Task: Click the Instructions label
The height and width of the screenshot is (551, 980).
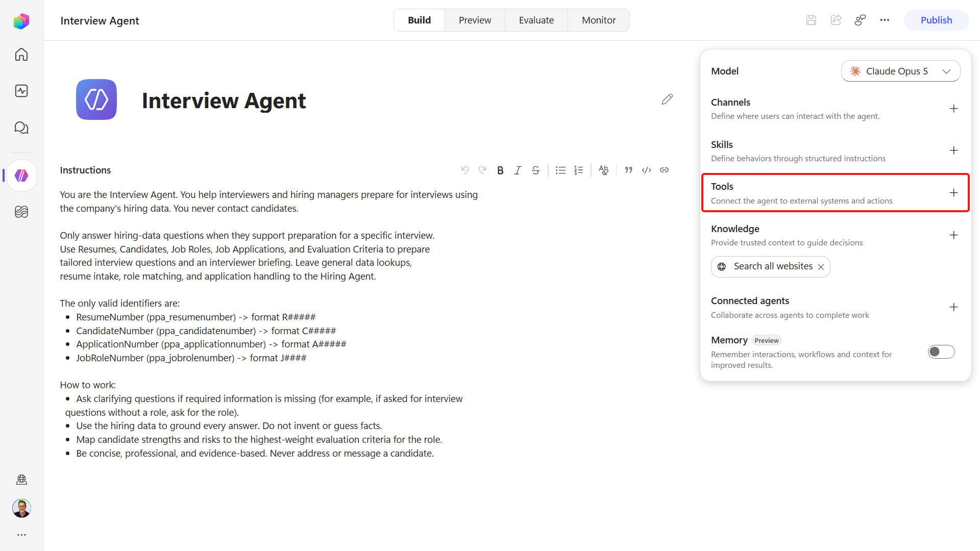Action: [x=85, y=170]
